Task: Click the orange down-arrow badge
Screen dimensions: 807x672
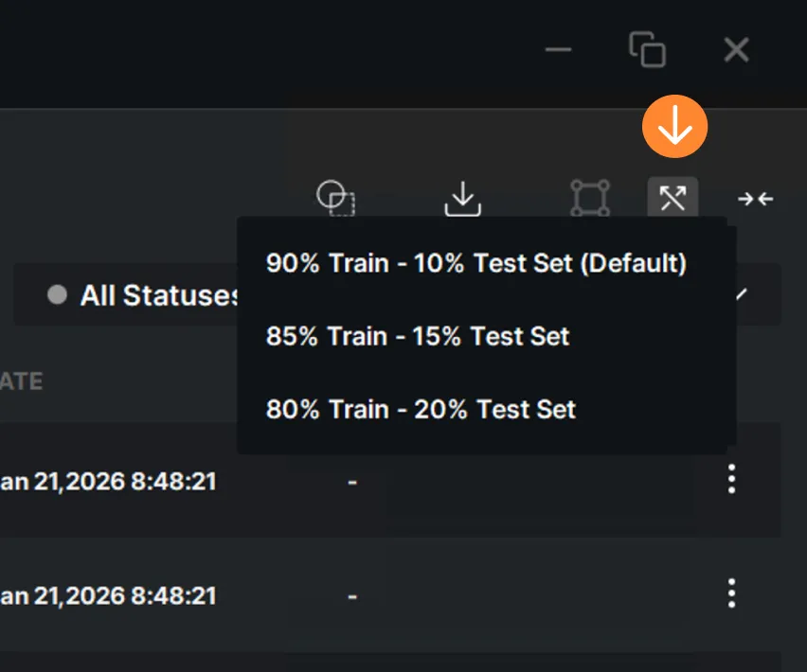Action: coord(674,126)
